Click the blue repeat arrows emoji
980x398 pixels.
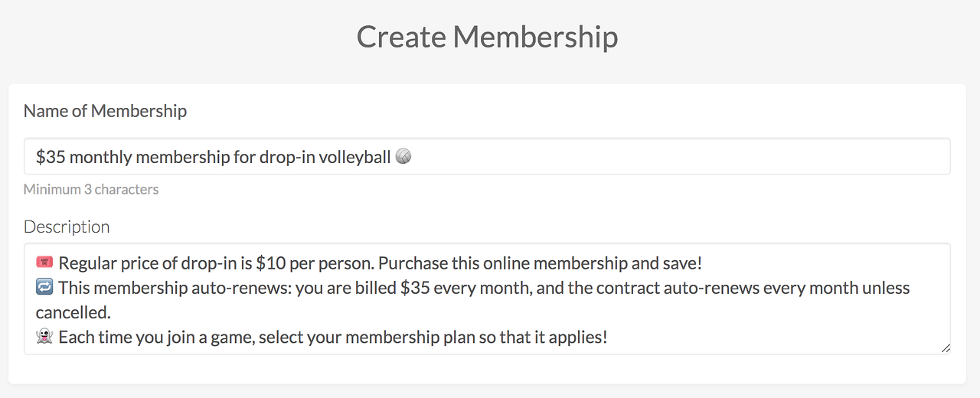[44, 288]
